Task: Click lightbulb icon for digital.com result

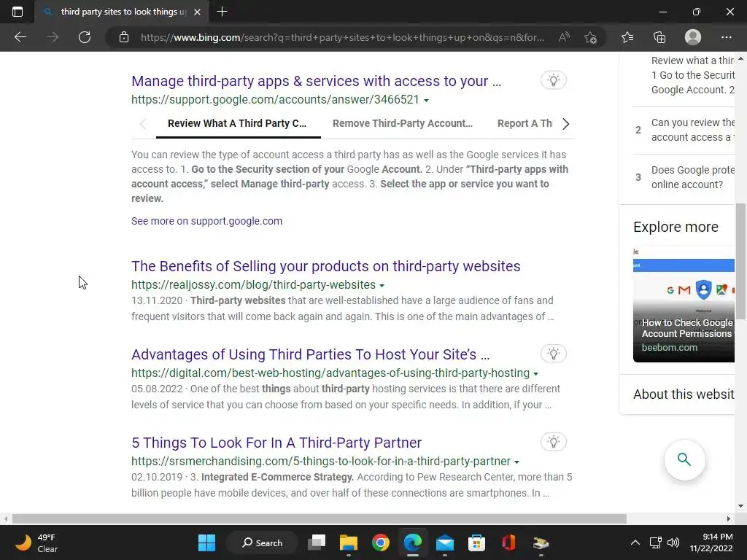Action: click(553, 354)
